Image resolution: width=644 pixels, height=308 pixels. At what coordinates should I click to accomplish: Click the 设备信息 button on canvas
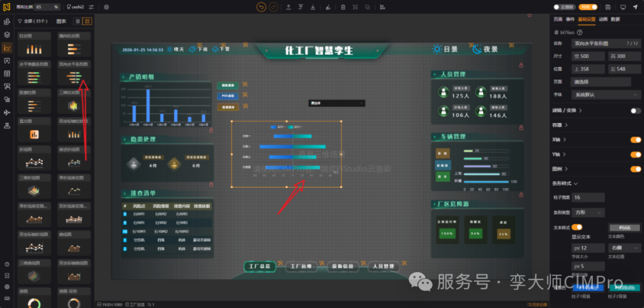point(343,266)
